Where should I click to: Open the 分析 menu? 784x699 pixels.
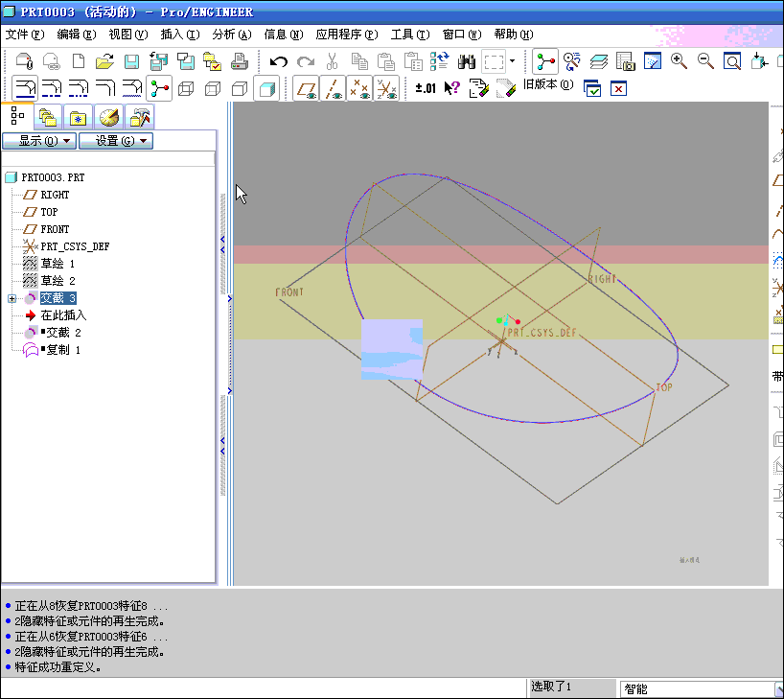tap(231, 35)
